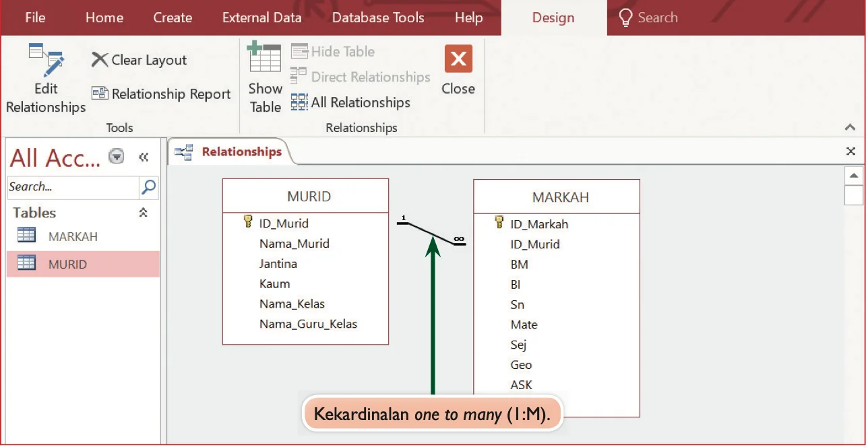Click the MURID table title bar
This screenshot has height=447, width=868.
pos(306,197)
